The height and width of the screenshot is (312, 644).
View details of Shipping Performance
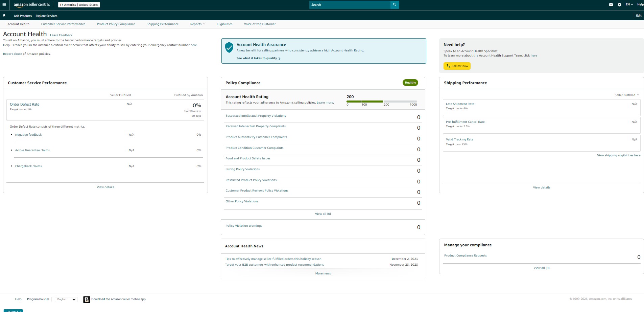[x=542, y=187]
